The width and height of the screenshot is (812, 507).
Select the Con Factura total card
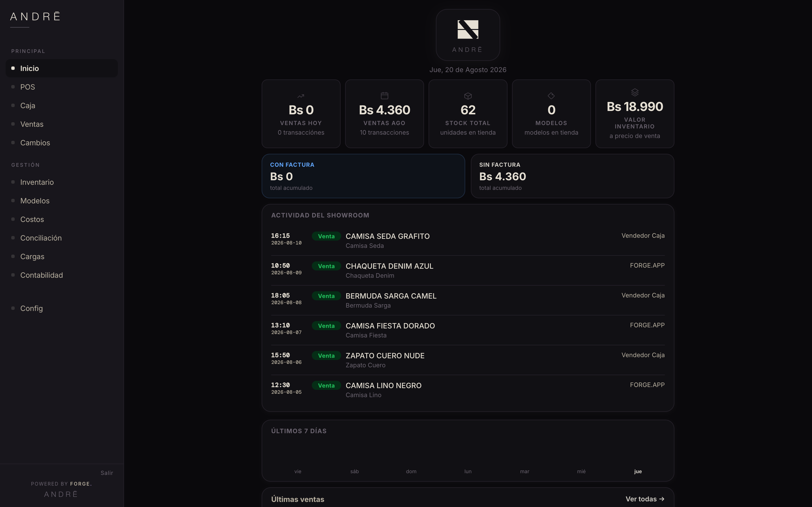363,176
